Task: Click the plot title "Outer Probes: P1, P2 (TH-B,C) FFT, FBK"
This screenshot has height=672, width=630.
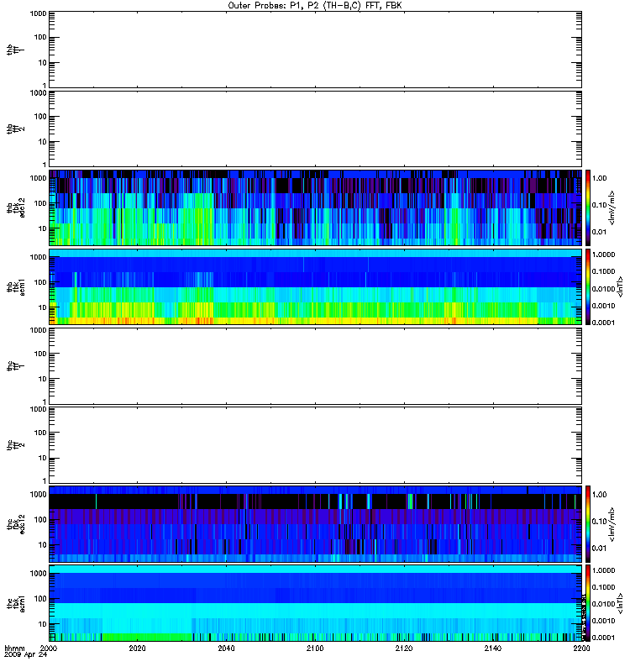Action: click(315, 6)
